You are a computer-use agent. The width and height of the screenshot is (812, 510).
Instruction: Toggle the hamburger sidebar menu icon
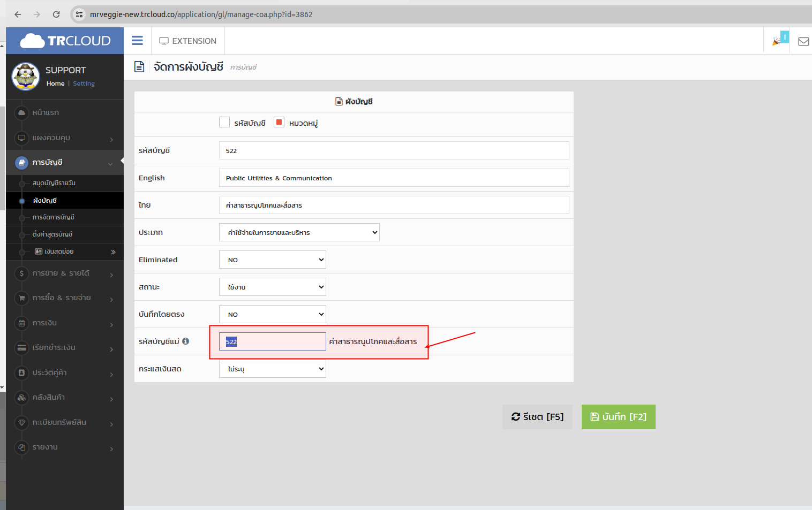[137, 41]
